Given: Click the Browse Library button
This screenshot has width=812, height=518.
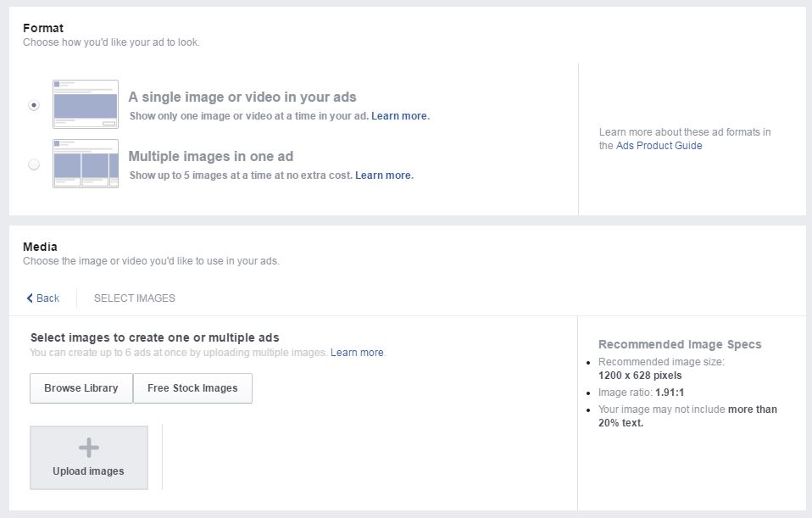Looking at the screenshot, I should point(81,388).
